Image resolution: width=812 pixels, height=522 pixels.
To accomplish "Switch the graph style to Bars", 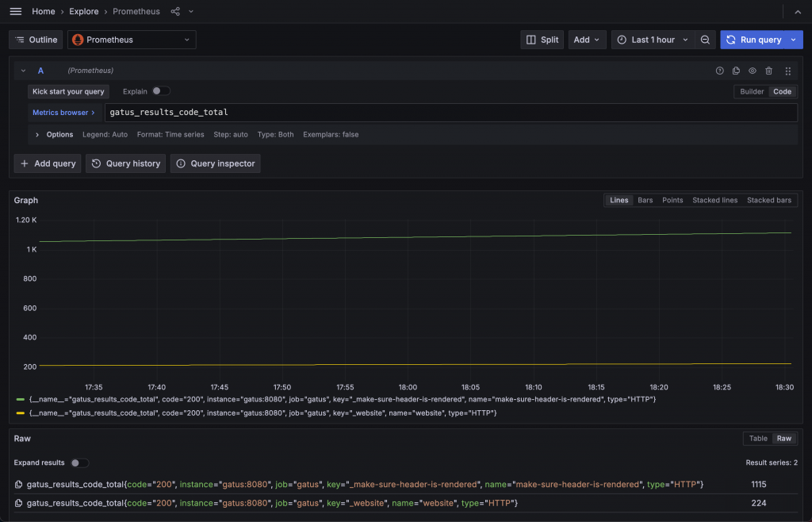I will click(645, 200).
